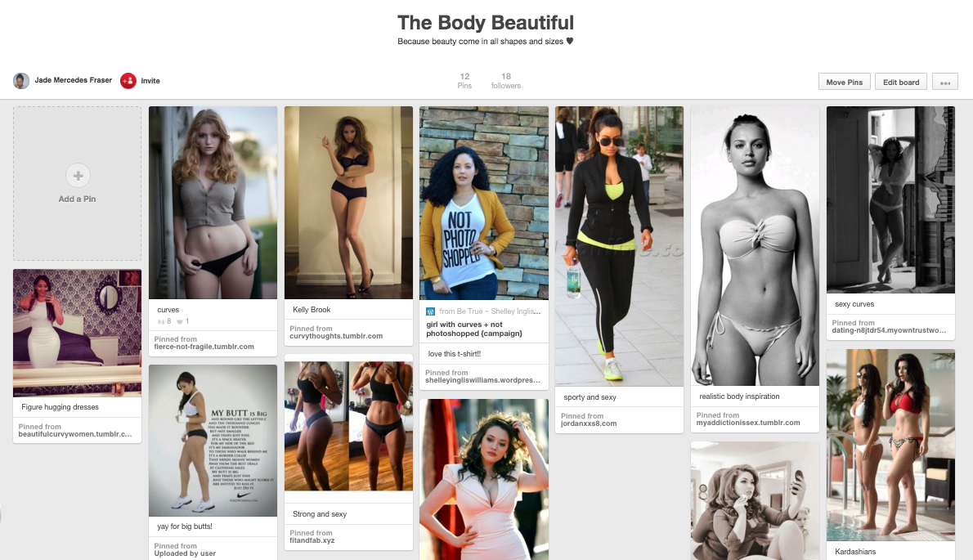Open Jade Mercedes Fraser profile avatar
Screen dimensions: 973x560
click(x=21, y=81)
